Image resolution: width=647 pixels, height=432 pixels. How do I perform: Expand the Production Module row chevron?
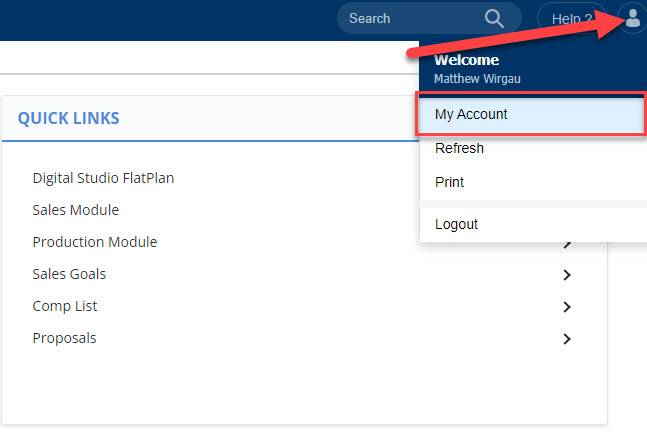point(567,244)
